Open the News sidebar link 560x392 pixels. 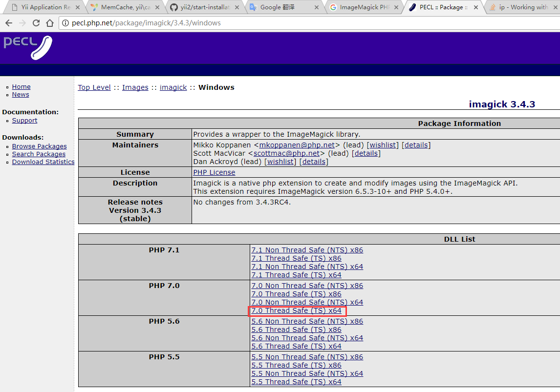click(x=21, y=95)
